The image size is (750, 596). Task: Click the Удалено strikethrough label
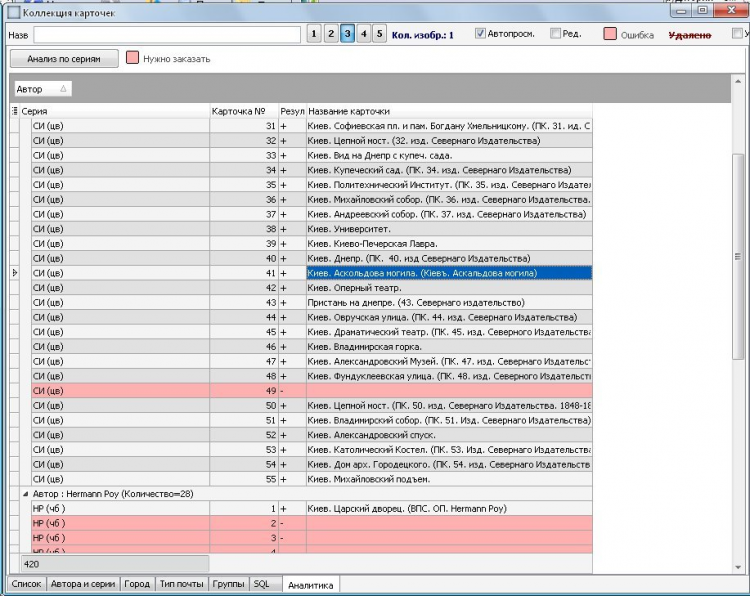point(690,35)
